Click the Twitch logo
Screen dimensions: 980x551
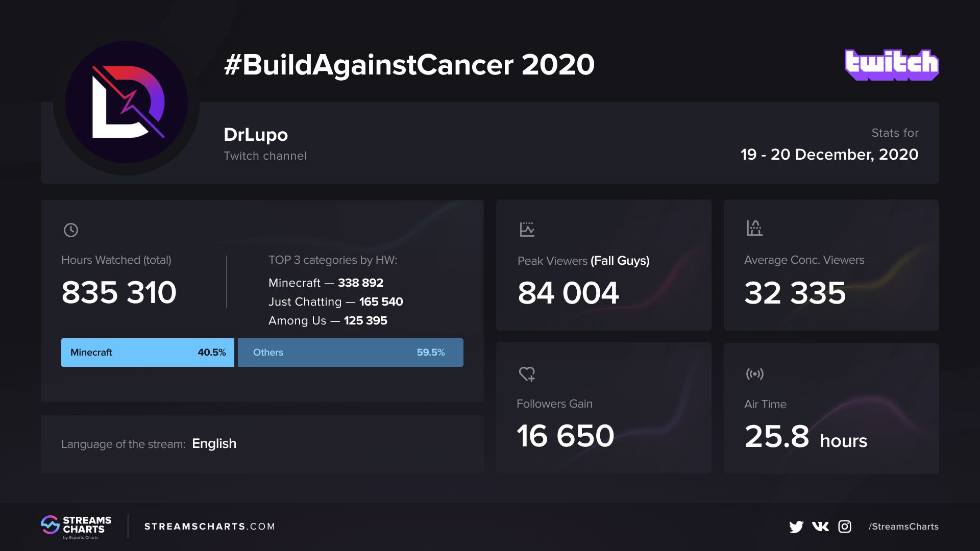pyautogui.click(x=892, y=65)
